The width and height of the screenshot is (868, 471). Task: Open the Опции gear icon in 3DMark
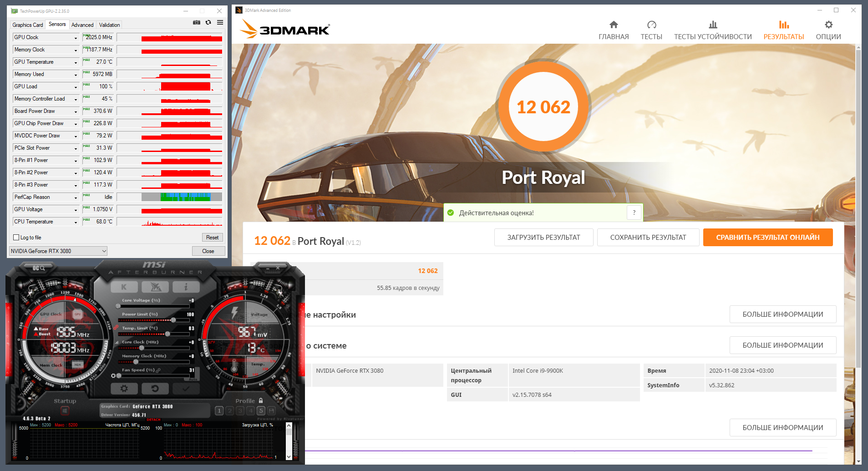(828, 25)
